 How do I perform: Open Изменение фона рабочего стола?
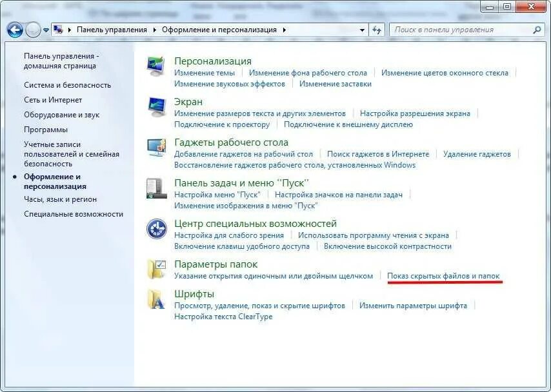click(308, 73)
